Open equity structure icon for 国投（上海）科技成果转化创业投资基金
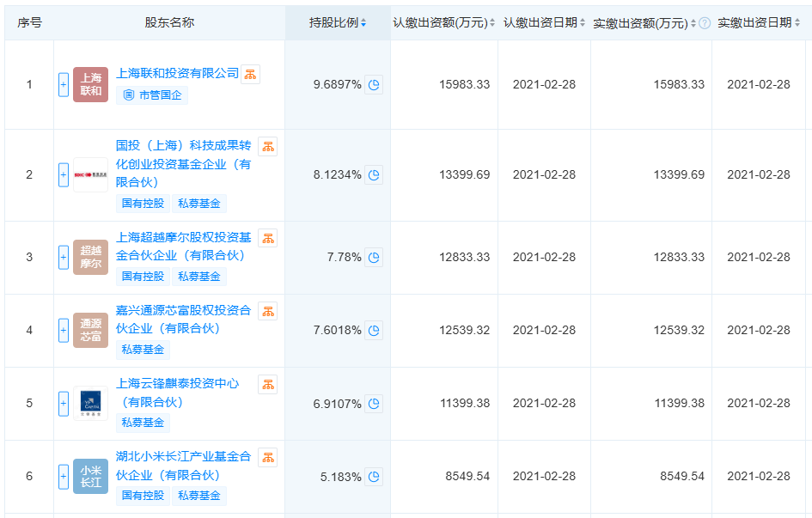 [x=268, y=146]
